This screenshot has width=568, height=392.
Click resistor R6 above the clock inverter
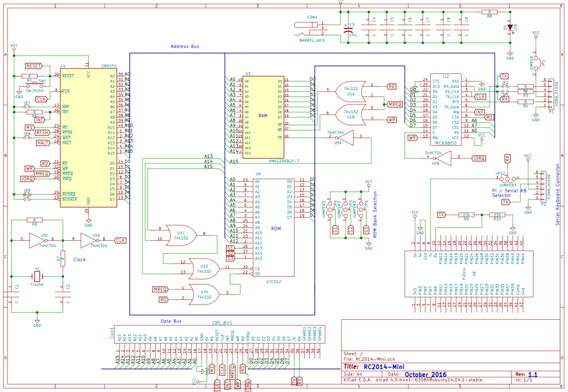click(34, 220)
